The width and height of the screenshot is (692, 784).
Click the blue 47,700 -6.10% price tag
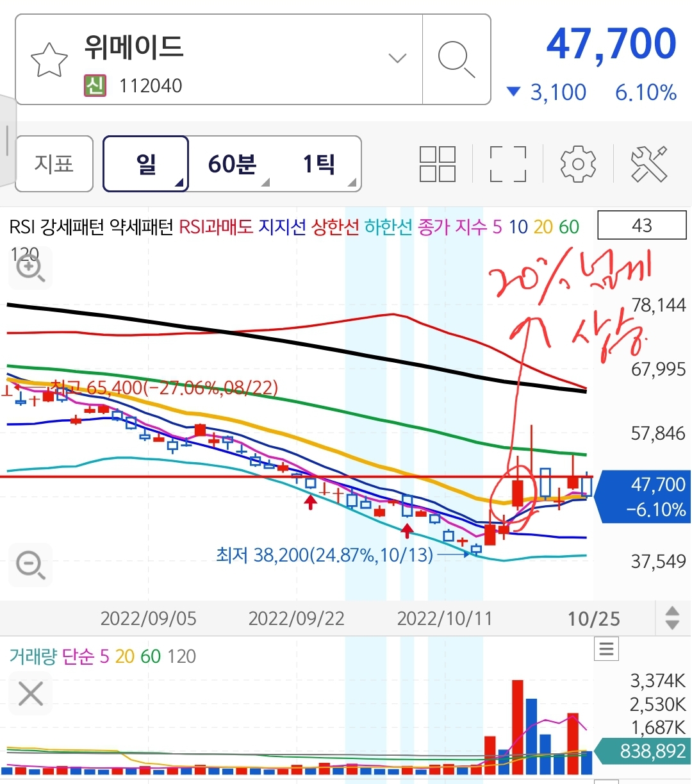point(643,497)
